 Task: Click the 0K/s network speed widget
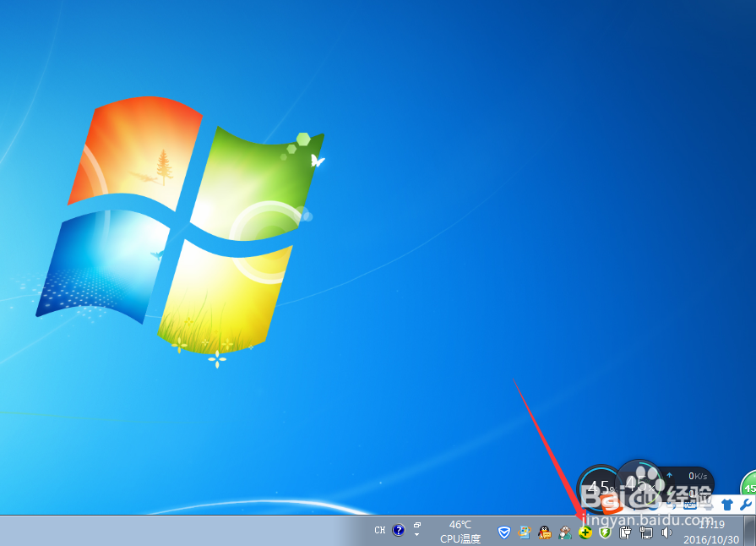pyautogui.click(x=687, y=483)
